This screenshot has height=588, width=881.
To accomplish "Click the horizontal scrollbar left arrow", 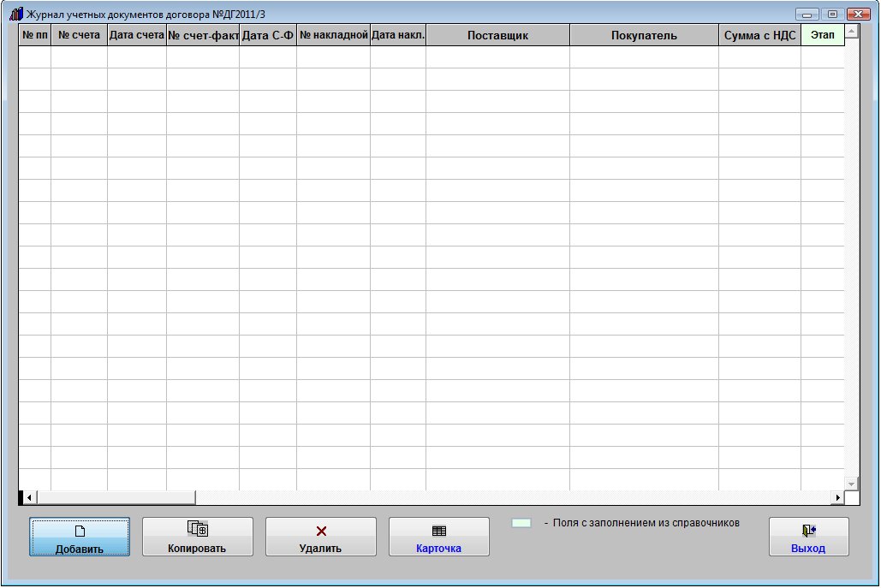I will coord(29,497).
